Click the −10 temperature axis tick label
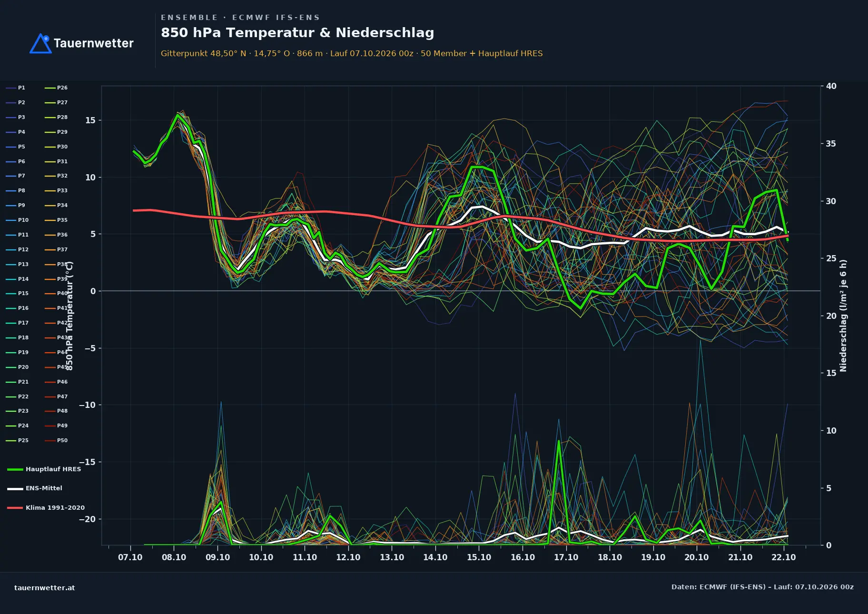 (x=87, y=405)
